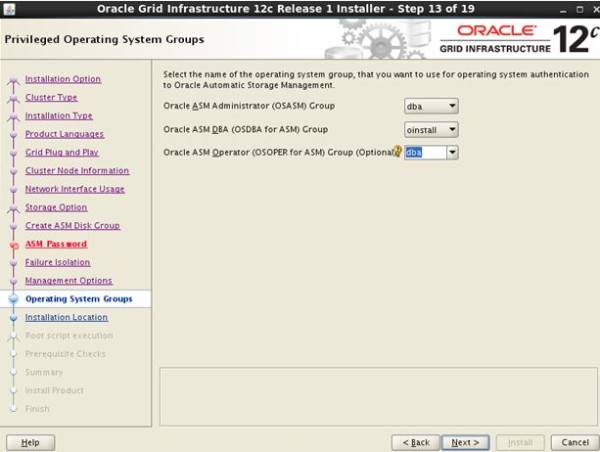Image resolution: width=600 pixels, height=452 pixels.
Task: Click the OSOPER group text field showing dba
Action: click(425, 152)
